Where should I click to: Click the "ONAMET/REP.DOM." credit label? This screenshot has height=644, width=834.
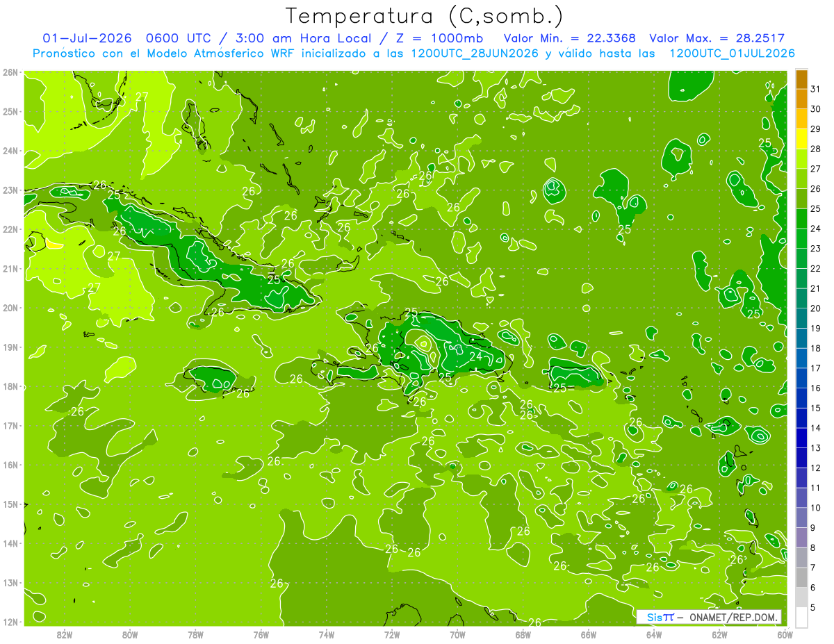tap(734, 617)
